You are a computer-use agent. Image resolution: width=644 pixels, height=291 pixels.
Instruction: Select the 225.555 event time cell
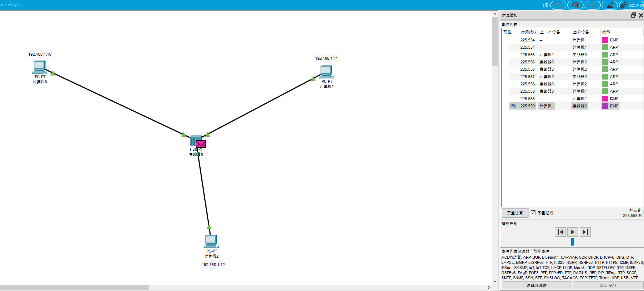click(527, 55)
